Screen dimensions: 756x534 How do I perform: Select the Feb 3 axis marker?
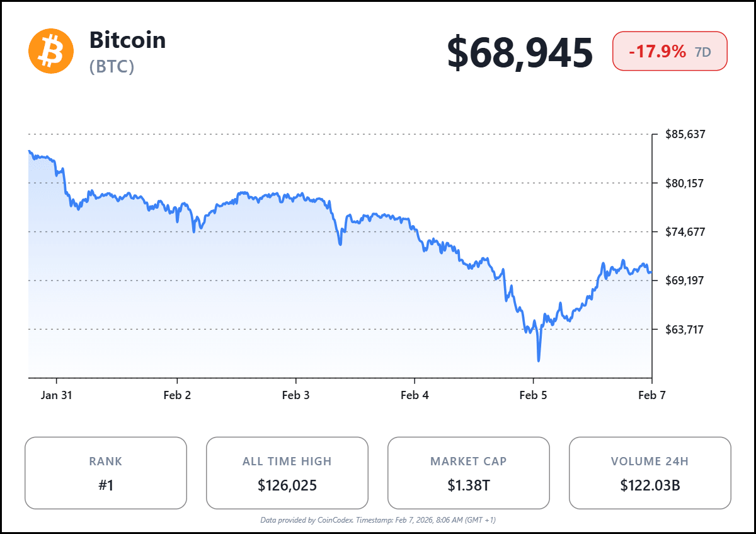pyautogui.click(x=295, y=395)
